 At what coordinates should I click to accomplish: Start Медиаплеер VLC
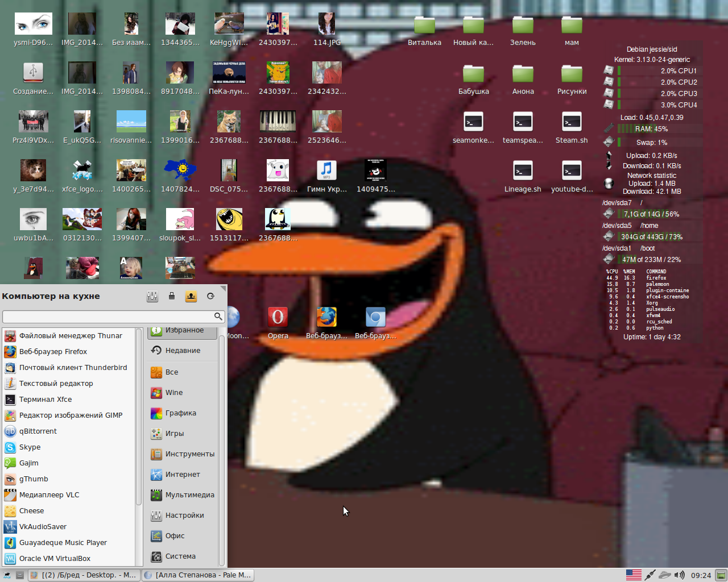coord(68,495)
